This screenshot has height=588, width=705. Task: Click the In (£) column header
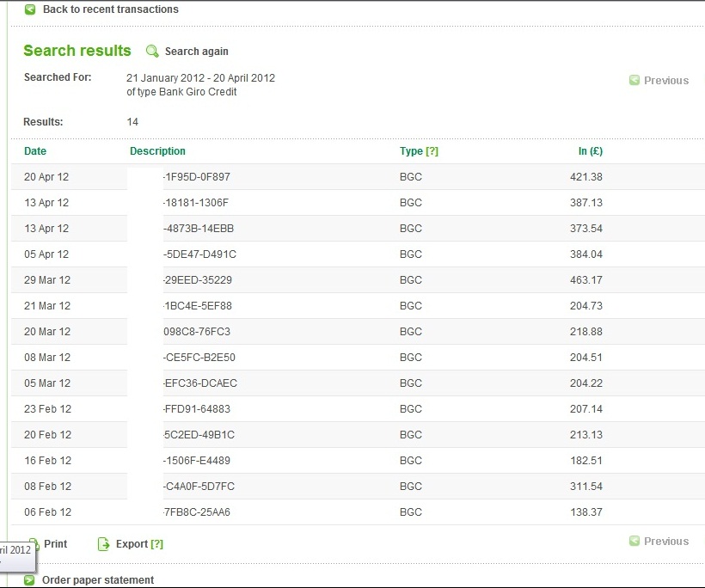pos(590,151)
